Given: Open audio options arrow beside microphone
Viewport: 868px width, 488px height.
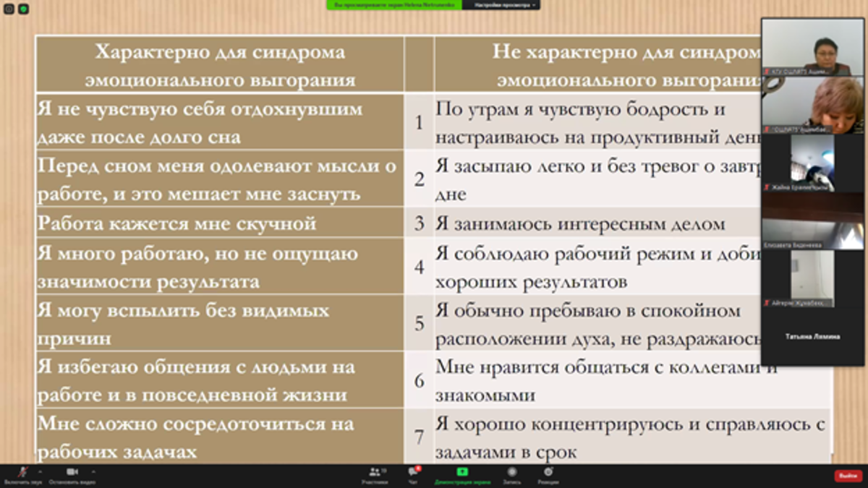Looking at the screenshot, I should pos(41,471).
